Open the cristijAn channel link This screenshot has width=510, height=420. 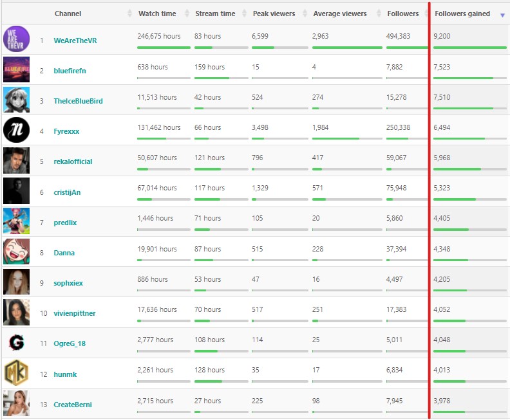67,192
